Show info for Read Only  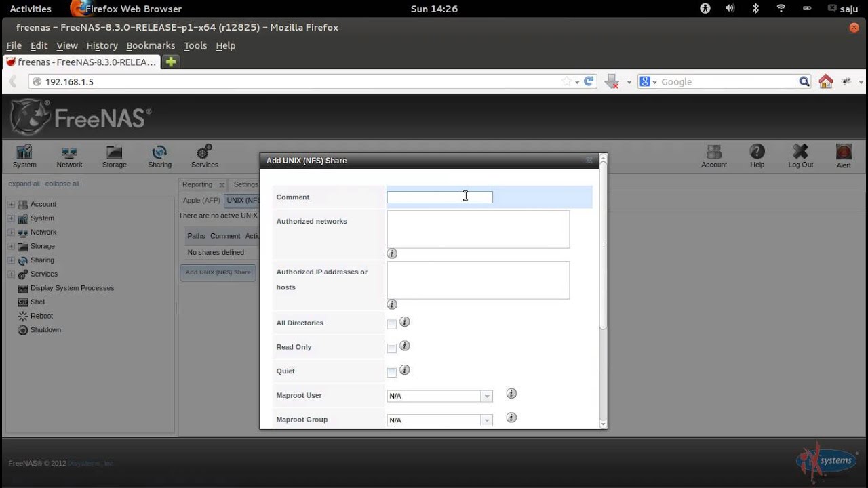pyautogui.click(x=405, y=346)
